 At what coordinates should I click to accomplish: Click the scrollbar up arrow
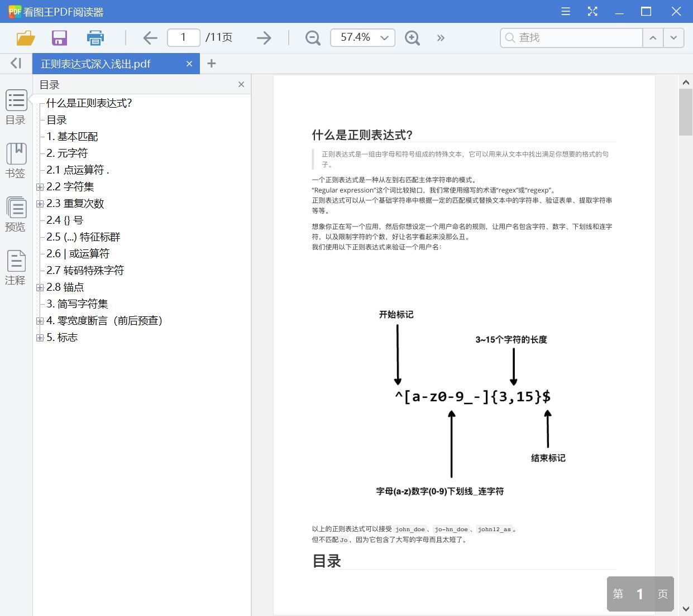click(686, 83)
